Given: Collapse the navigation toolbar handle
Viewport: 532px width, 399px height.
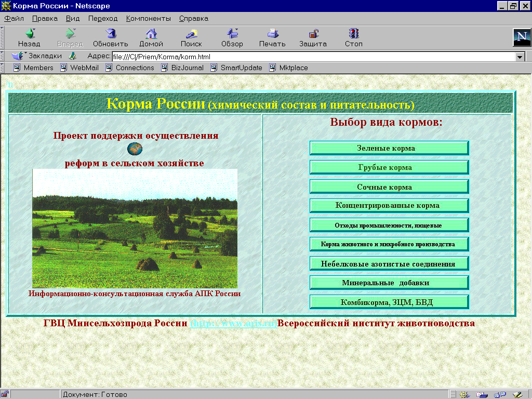Looking at the screenshot, I should pyautogui.click(x=2, y=37).
